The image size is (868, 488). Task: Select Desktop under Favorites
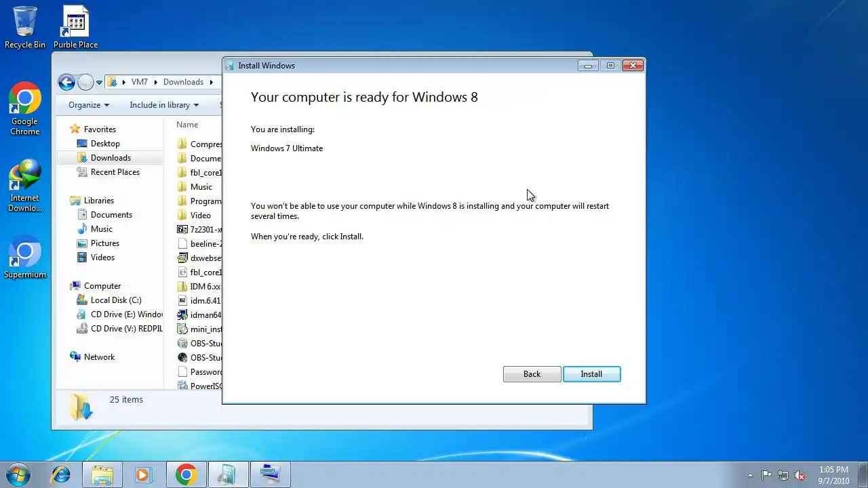(x=105, y=144)
